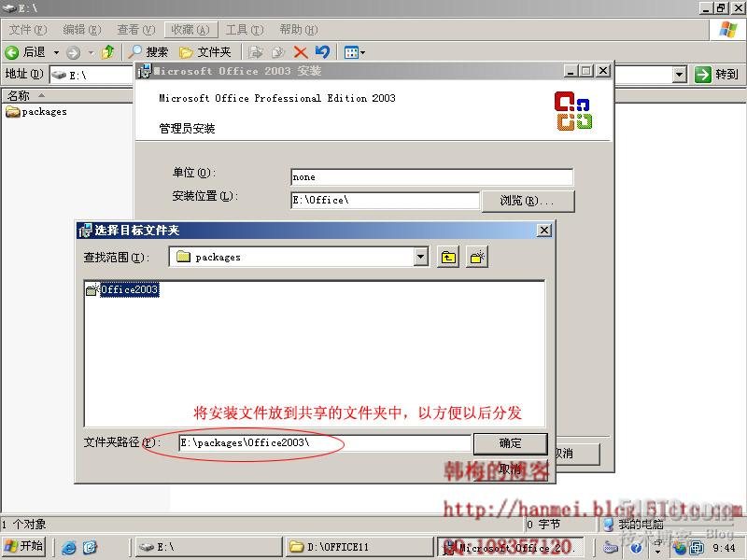The width and height of the screenshot is (747, 560).
Task: Click the Back arrow icon in Explorer toolbar
Action: pyautogui.click(x=11, y=52)
